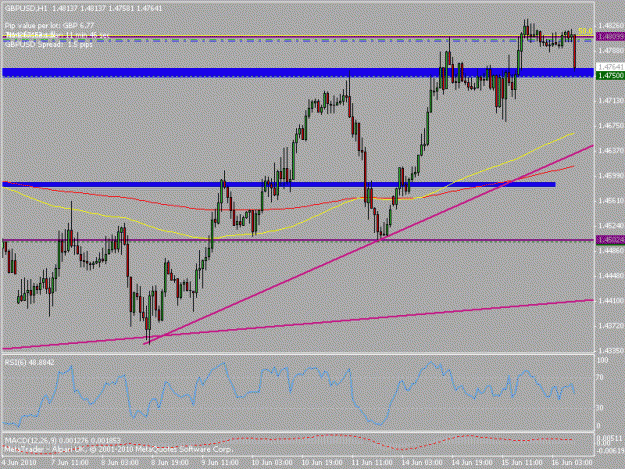This screenshot has height=469, width=625.
Task: Click the 1.45610 price scale value
Action: (611, 201)
